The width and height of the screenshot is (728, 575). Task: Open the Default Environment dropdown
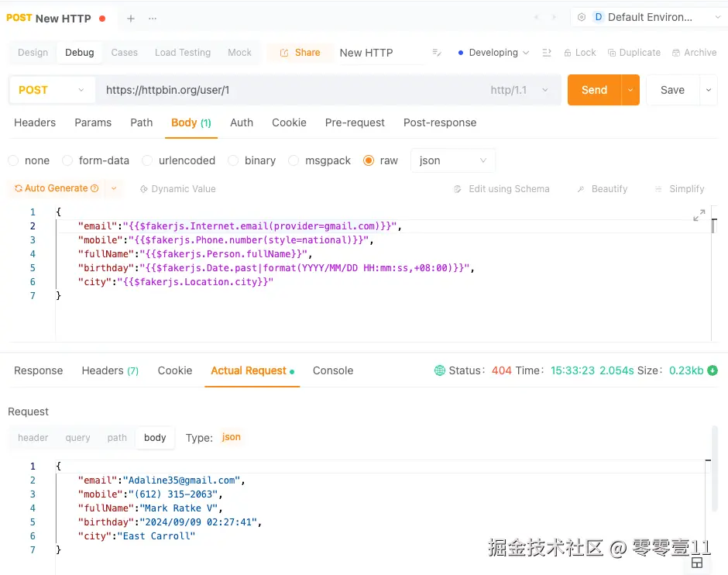tap(650, 17)
